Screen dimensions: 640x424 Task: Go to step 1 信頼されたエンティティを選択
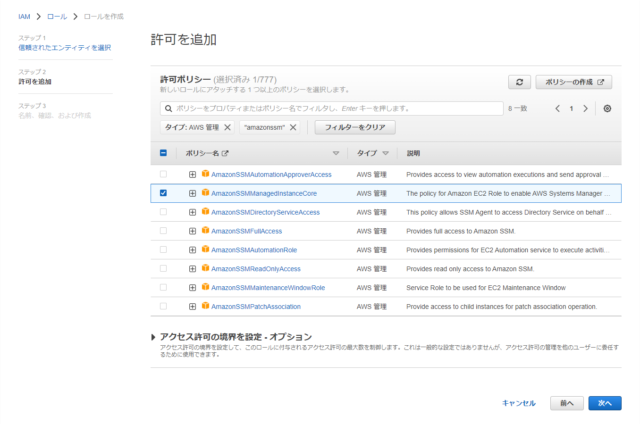(x=64, y=48)
